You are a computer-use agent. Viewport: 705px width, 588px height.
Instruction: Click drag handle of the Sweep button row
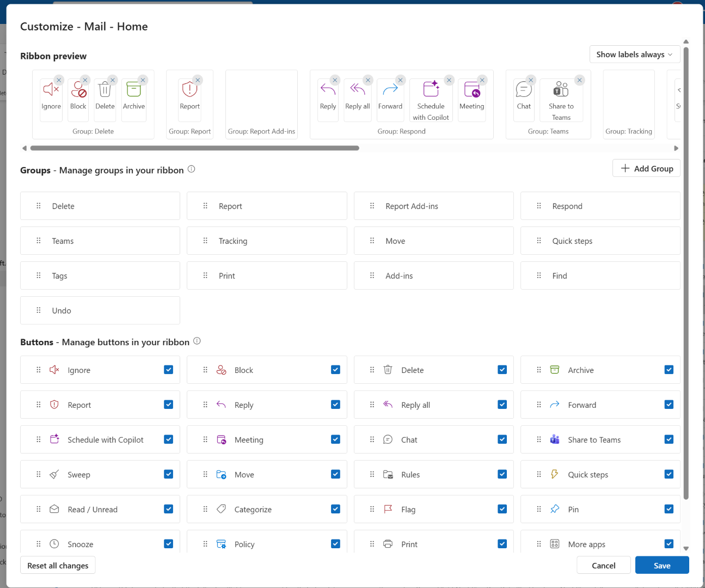coord(39,474)
